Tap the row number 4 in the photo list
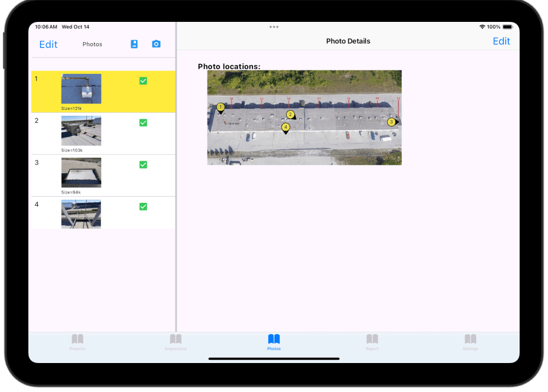This screenshot has width=548, height=392. 36,205
